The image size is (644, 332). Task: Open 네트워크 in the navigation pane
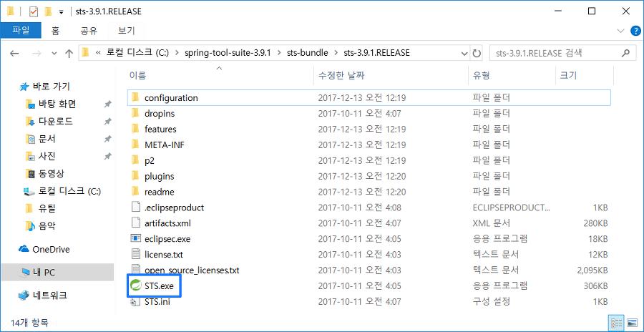[x=43, y=295]
